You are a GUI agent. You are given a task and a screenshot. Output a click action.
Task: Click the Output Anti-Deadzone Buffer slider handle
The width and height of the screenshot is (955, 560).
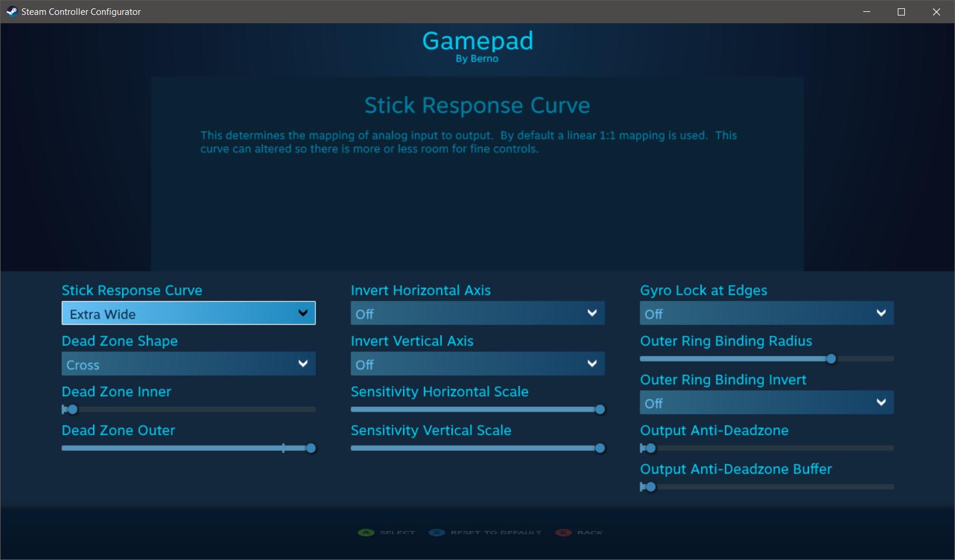click(651, 487)
